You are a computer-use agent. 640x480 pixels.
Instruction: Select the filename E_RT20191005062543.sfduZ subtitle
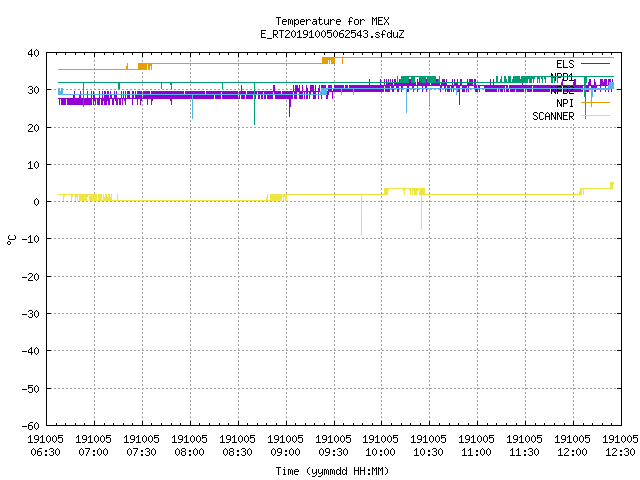click(x=332, y=34)
